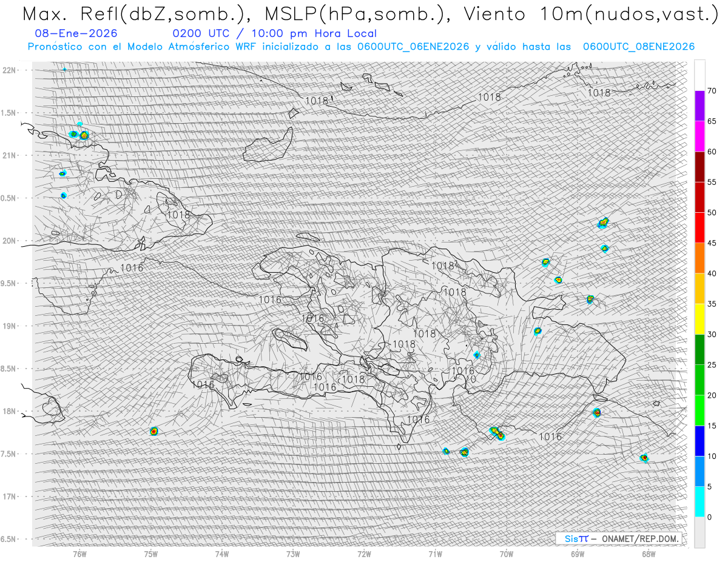This screenshot has height=562, width=728.
Task: Click the cyan 0-5 dBZ colorbar segment
Action: click(x=699, y=501)
